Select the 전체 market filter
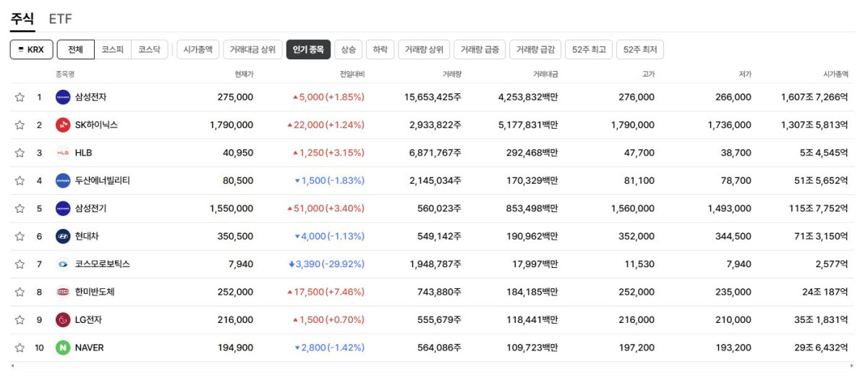The width and height of the screenshot is (868, 378). [x=76, y=50]
